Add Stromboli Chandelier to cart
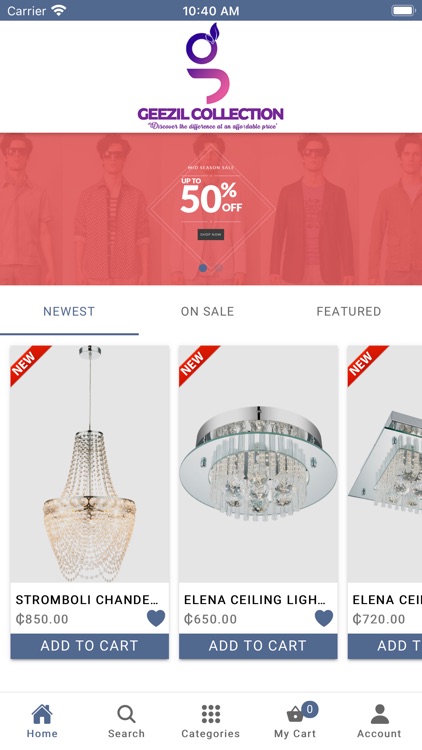This screenshot has width=422, height=750. click(x=89, y=646)
